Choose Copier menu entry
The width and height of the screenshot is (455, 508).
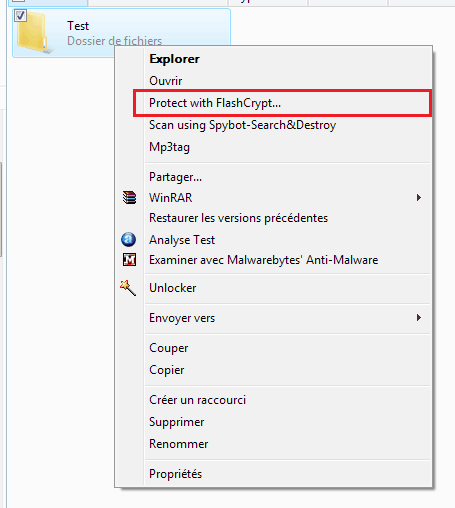[x=167, y=370]
